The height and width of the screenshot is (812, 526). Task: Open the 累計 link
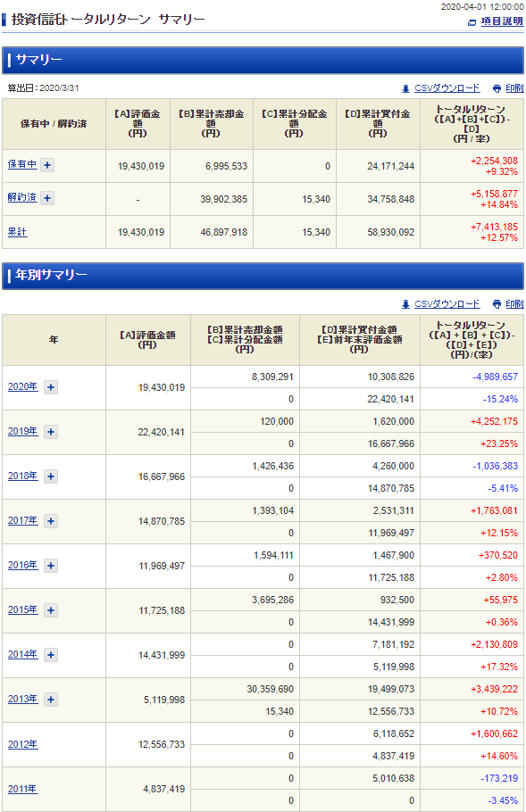17,232
